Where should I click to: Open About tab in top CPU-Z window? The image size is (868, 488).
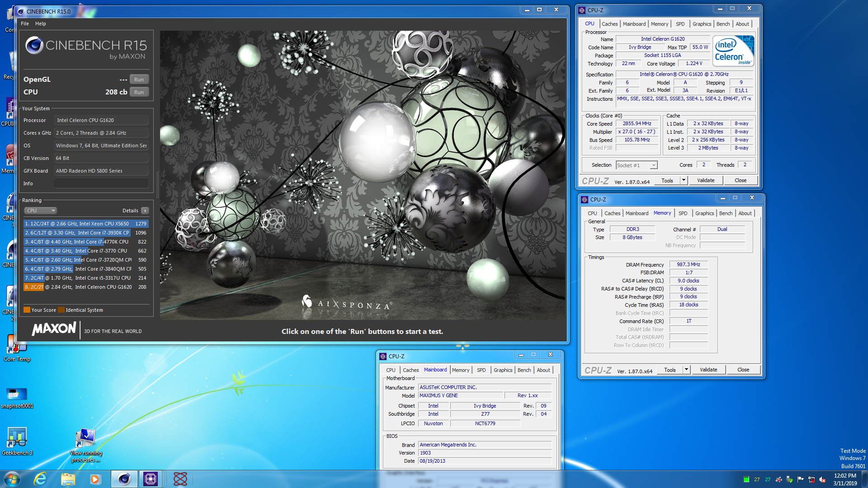pyautogui.click(x=742, y=24)
